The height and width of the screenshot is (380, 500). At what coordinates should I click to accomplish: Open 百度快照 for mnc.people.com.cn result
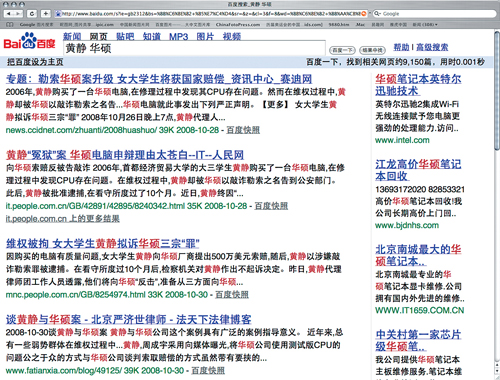click(232, 295)
